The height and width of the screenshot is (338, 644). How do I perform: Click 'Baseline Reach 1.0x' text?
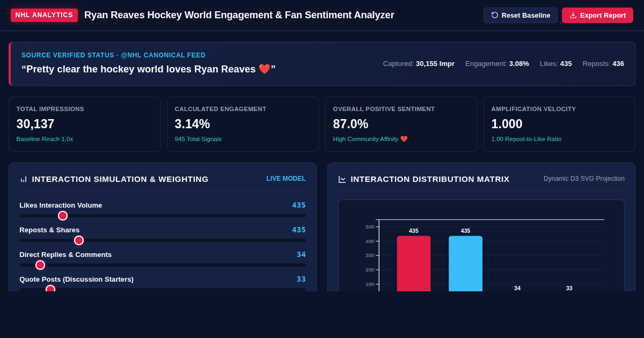point(45,139)
